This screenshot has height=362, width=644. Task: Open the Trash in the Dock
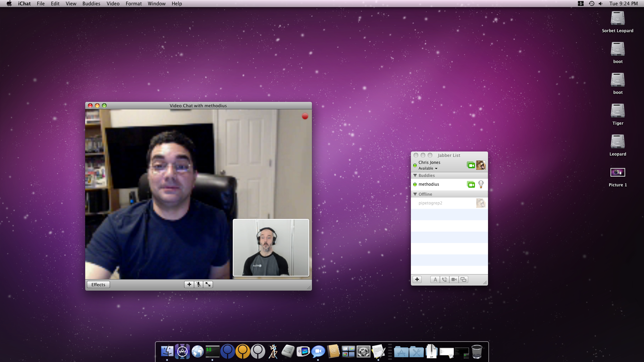[x=477, y=352]
